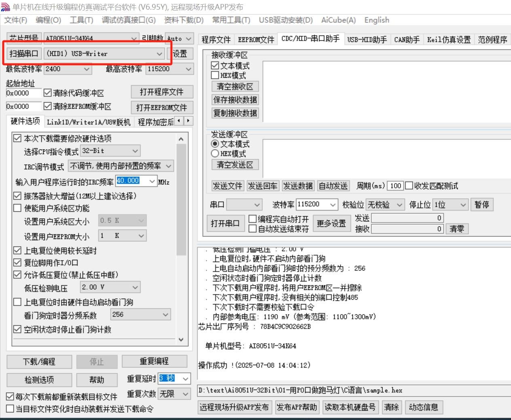
Task: Open CPU指令模式 32-Bit dropdown
Action: click(110, 151)
